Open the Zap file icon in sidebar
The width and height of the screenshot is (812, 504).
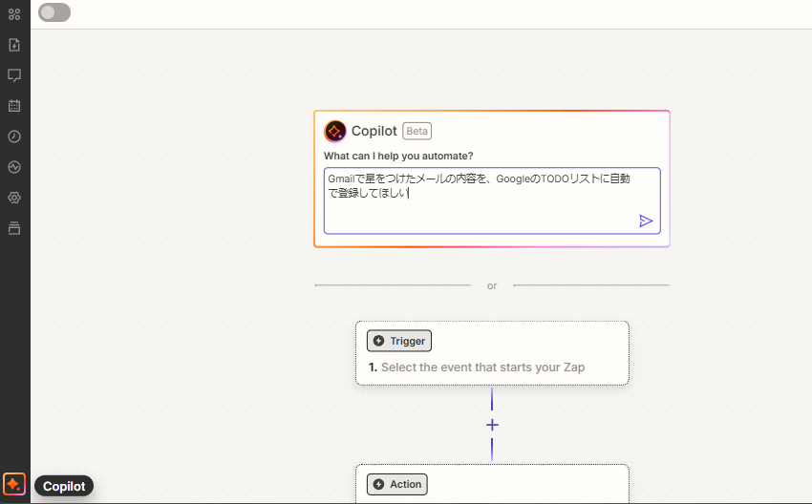click(x=14, y=45)
